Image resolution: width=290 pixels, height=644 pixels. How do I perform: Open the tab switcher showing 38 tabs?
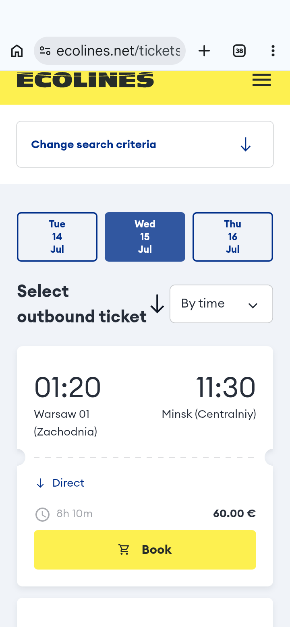(239, 51)
